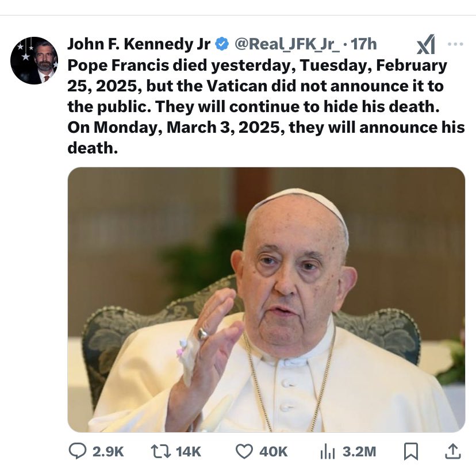
Task: Click the "Pope Francis died yesterday" text line
Action: coord(257,65)
